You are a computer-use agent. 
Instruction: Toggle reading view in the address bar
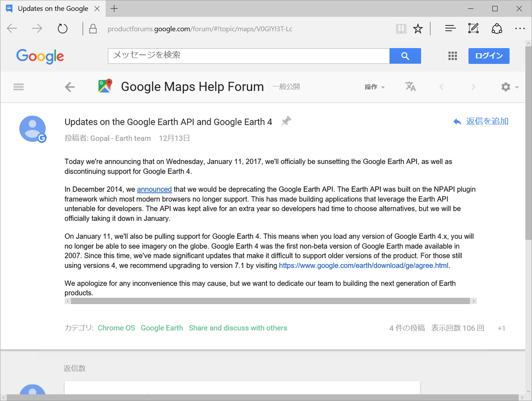[401, 28]
